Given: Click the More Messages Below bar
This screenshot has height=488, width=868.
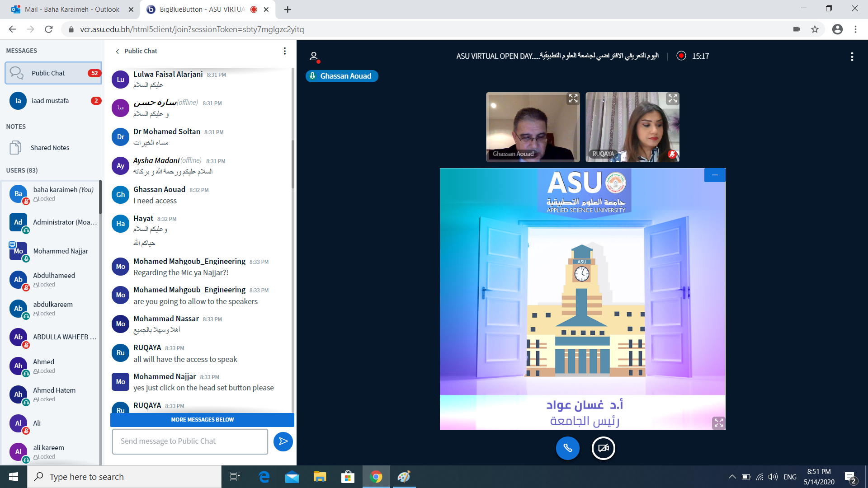Looking at the screenshot, I should click(202, 420).
